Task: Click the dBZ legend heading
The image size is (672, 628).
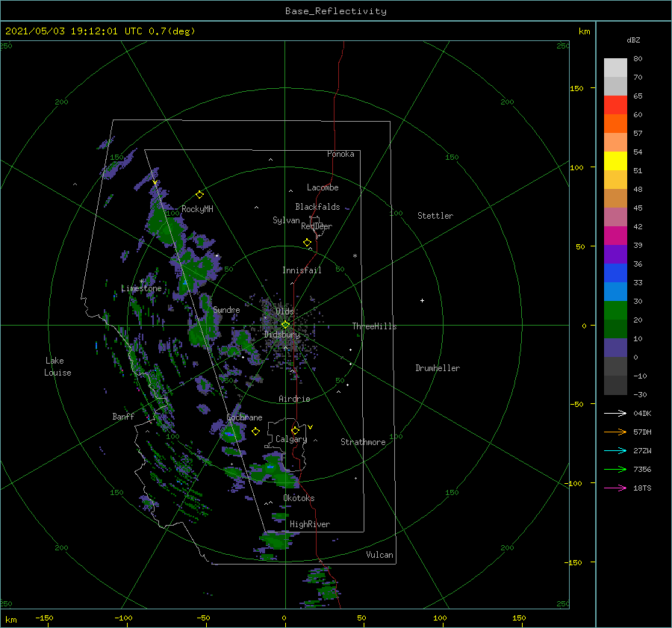Action: tap(633, 40)
